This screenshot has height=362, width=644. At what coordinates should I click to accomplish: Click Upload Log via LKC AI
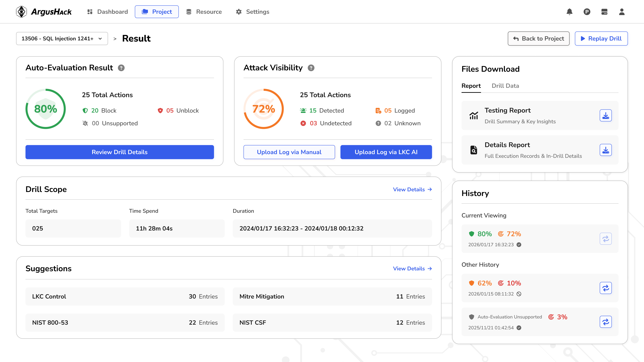click(x=386, y=152)
